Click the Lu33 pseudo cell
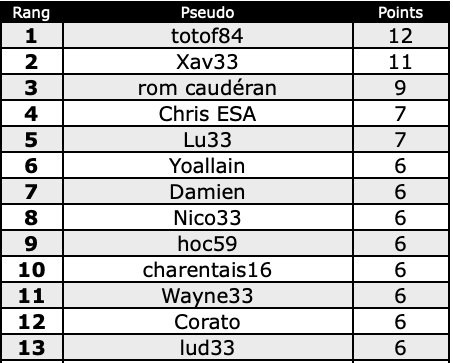453x363 pixels. 207,140
